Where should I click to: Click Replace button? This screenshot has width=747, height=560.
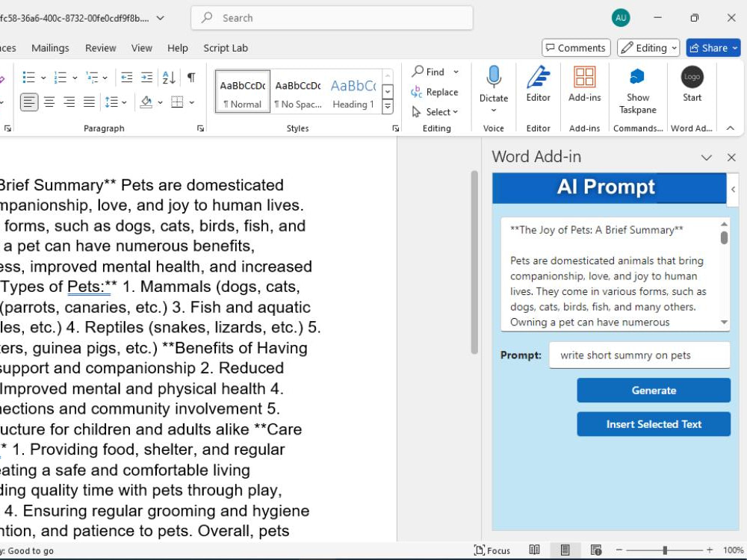[x=435, y=92]
